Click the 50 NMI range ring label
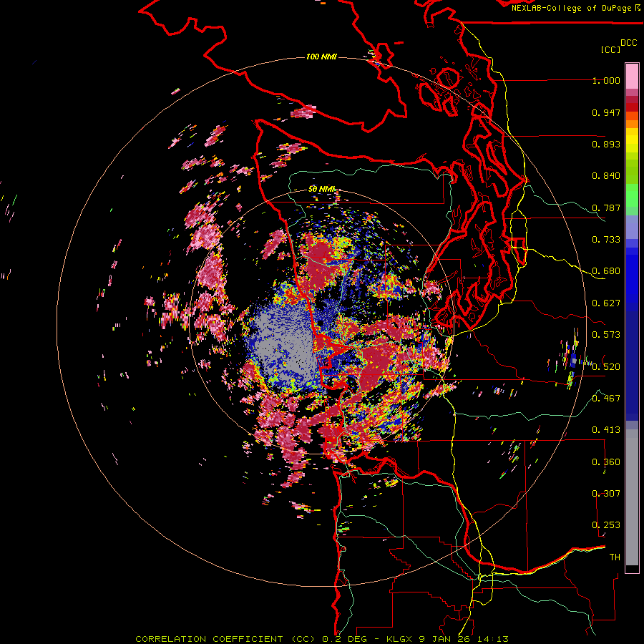 coord(321,189)
